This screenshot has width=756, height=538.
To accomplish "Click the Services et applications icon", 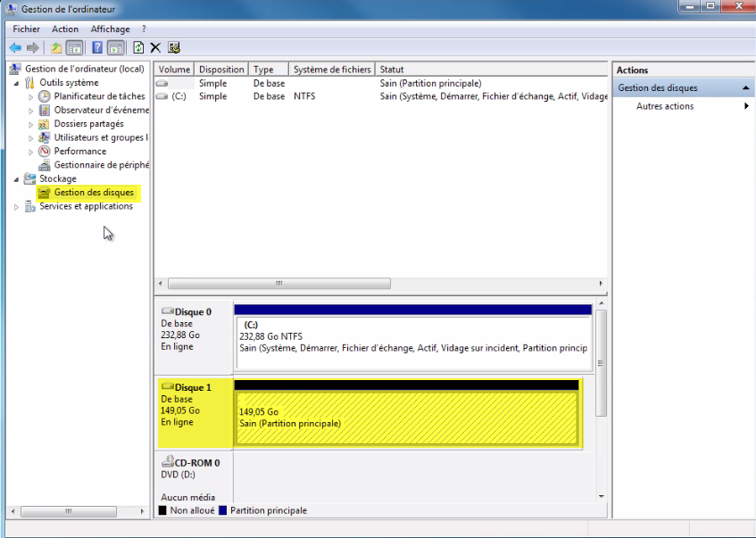I will (29, 206).
